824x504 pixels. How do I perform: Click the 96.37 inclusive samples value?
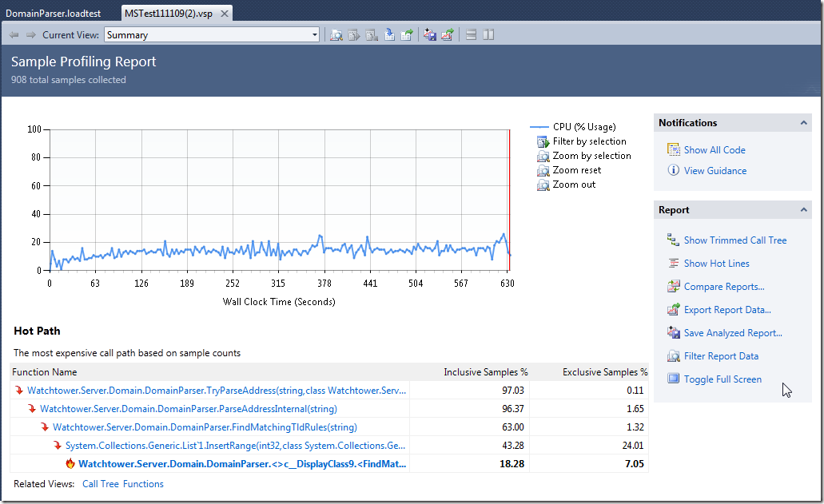(513, 409)
